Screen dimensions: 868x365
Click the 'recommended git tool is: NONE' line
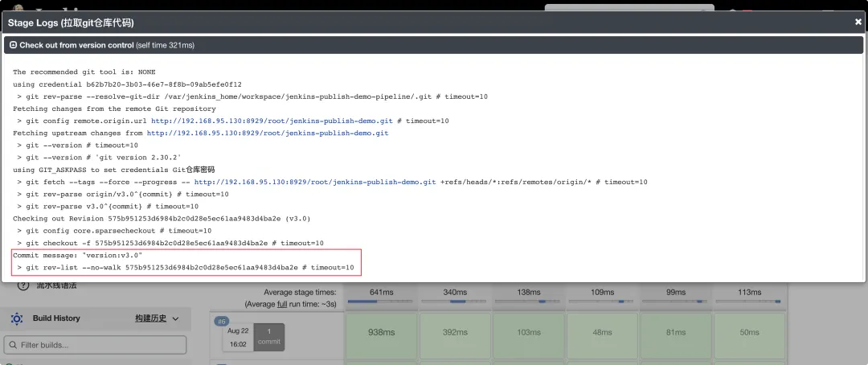coord(84,72)
